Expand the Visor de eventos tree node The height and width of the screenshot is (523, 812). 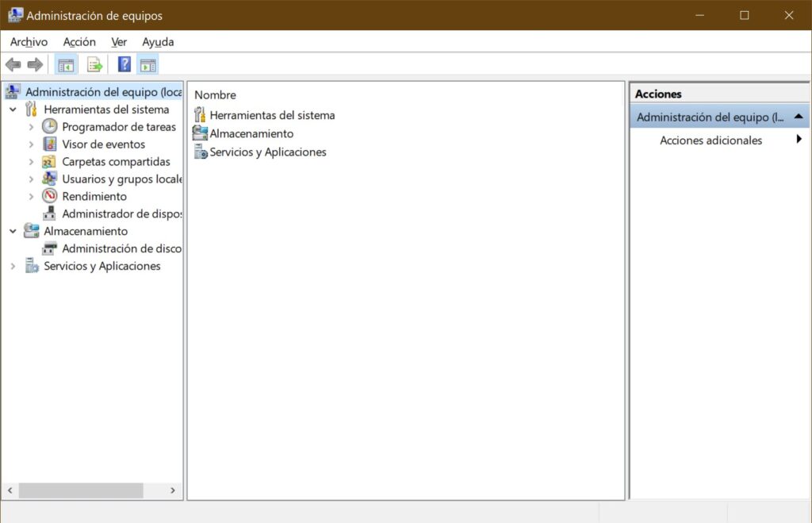[31, 144]
